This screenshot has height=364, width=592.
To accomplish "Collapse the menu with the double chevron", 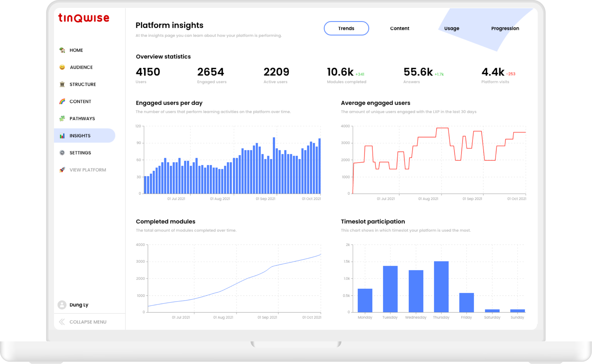I will click(62, 322).
